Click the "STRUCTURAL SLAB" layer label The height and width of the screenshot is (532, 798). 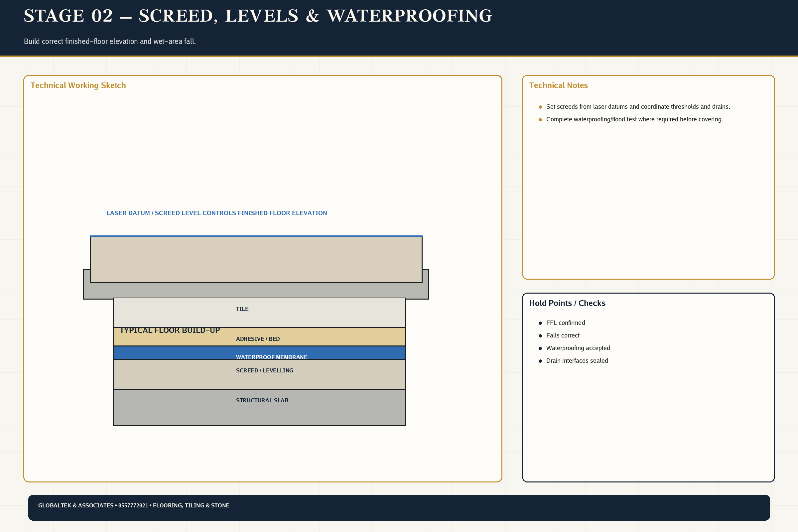[262, 400]
